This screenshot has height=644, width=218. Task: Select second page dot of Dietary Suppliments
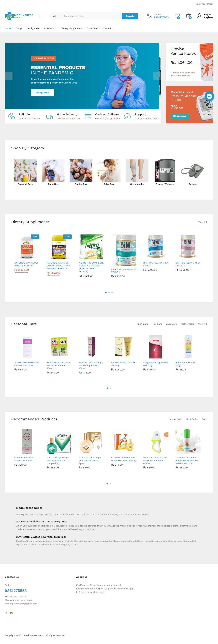(x=109, y=292)
